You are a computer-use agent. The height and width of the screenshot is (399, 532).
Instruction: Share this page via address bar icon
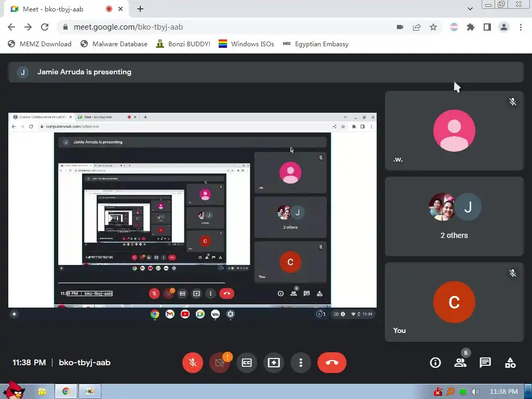[417, 27]
